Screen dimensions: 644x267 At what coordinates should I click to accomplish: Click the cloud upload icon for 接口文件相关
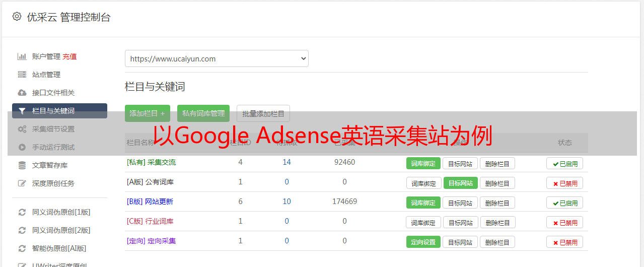pyautogui.click(x=22, y=93)
